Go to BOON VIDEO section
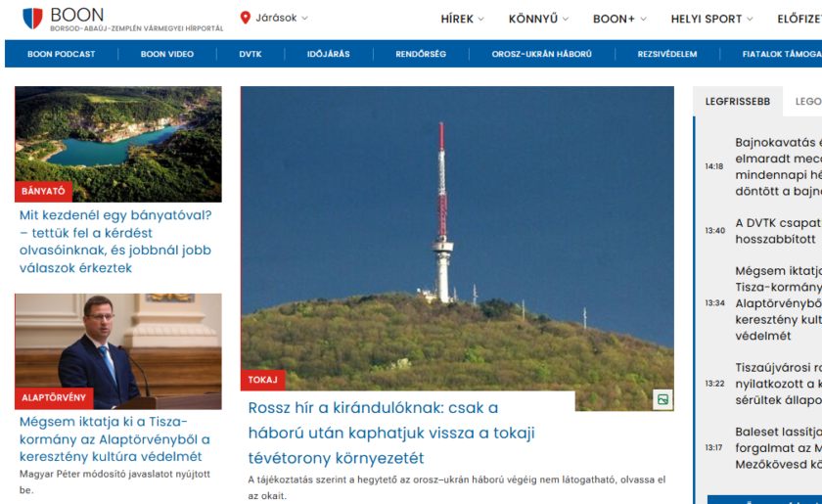The width and height of the screenshot is (822, 504). coord(167,54)
